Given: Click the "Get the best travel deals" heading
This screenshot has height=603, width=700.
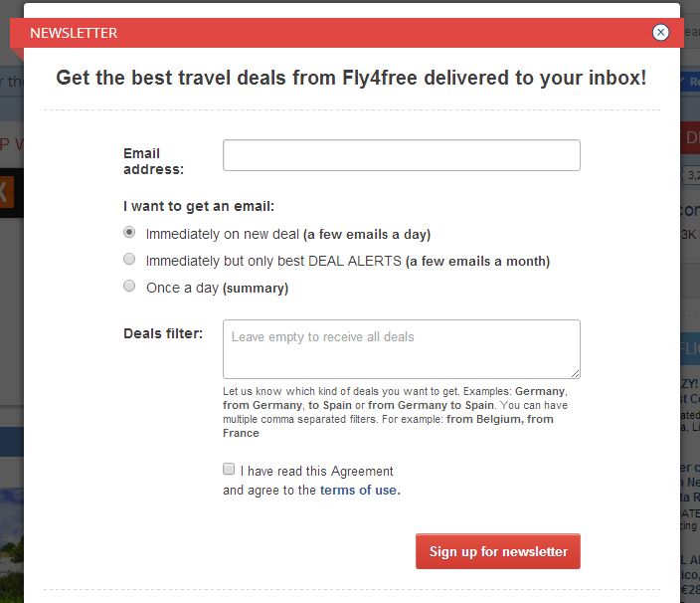Looking at the screenshot, I should pos(351,78).
